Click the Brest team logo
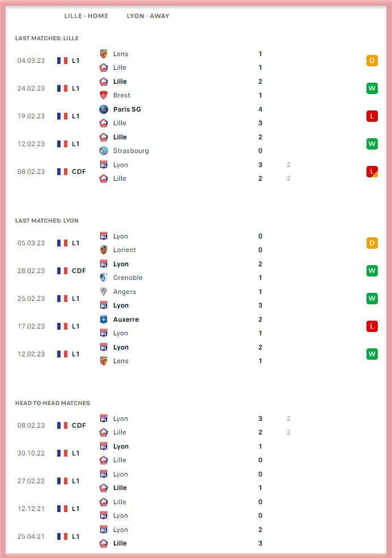 104,95
